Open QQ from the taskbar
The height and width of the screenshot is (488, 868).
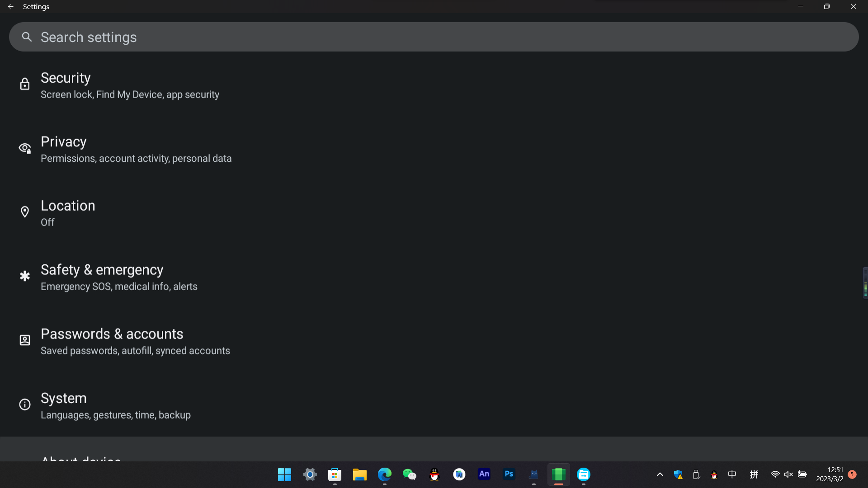coord(434,474)
